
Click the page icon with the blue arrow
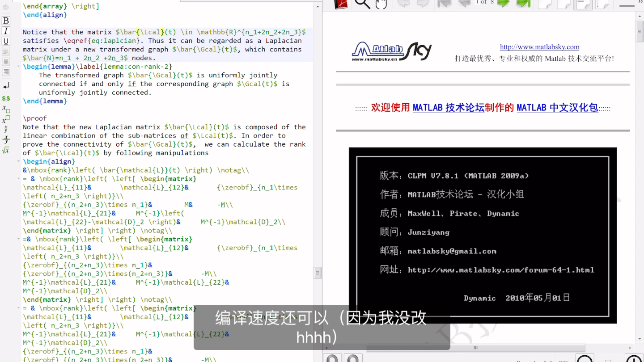pos(603,4)
